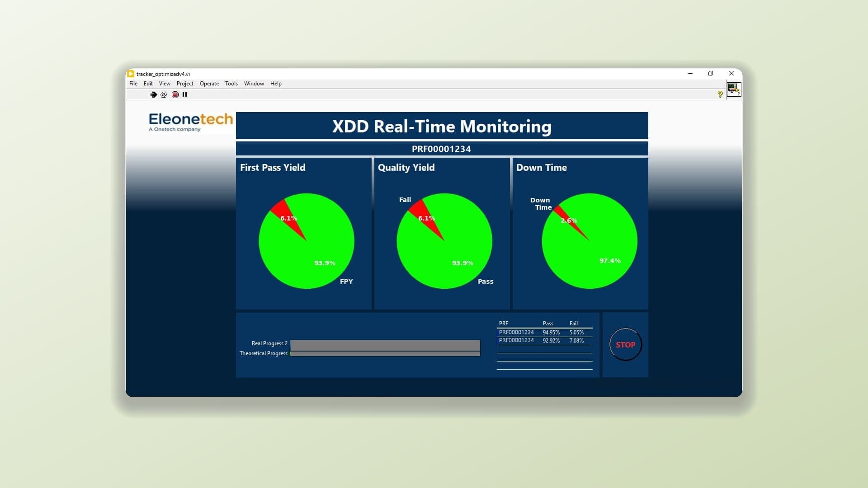The width and height of the screenshot is (868, 488).
Task: Open the File menu
Action: click(x=133, y=84)
